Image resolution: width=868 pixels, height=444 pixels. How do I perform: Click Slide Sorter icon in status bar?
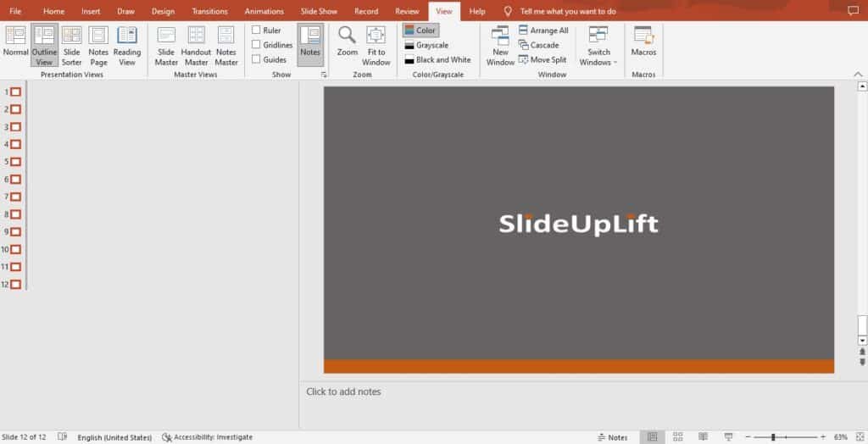677,437
